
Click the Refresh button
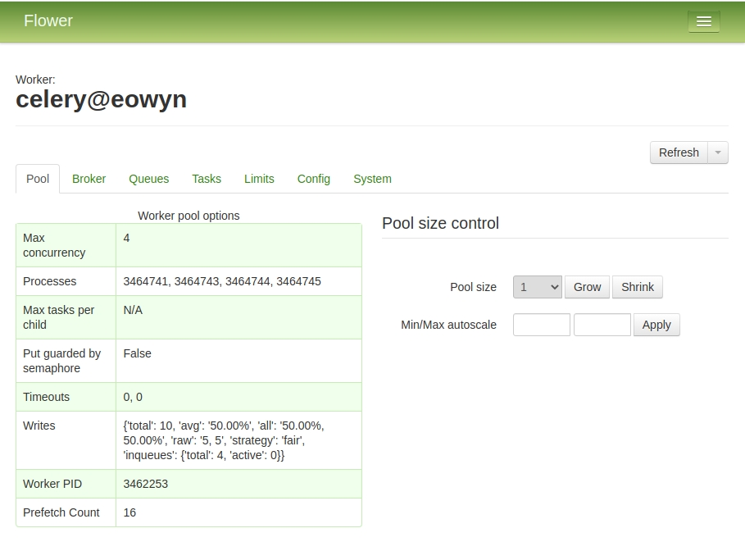(678, 153)
